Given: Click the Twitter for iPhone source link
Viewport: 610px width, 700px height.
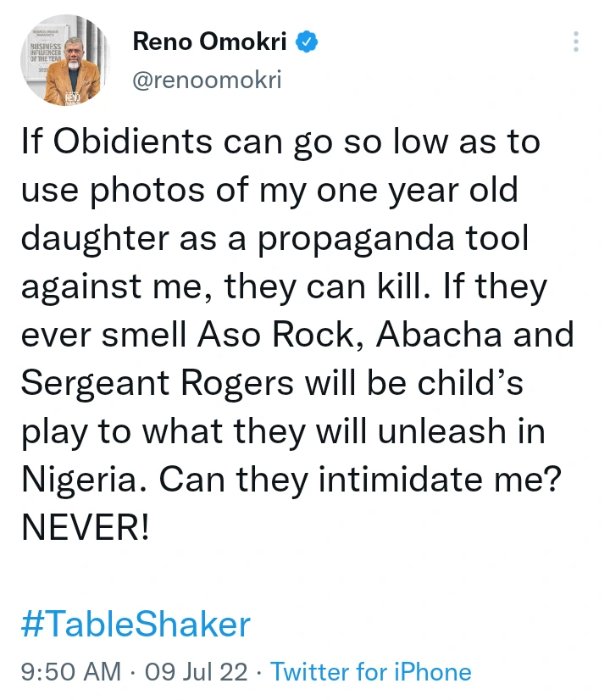Looking at the screenshot, I should (x=371, y=672).
